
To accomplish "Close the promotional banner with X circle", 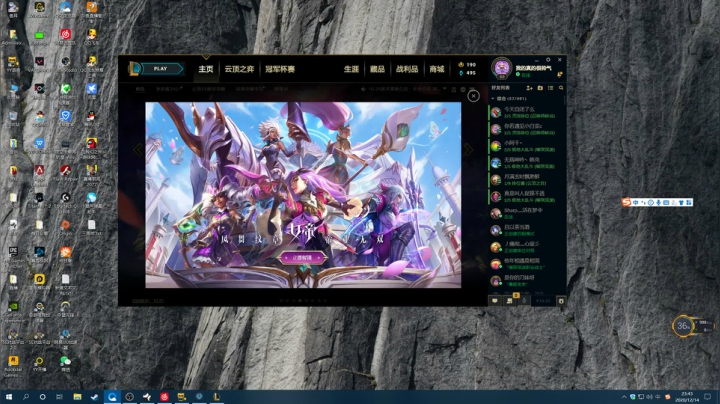I will coord(473,95).
